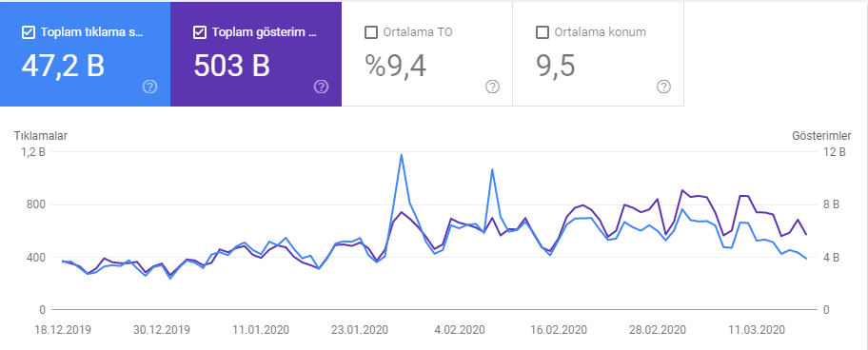Open help icon on Toplam gösterim card
This screenshot has width=868, height=350.
pyautogui.click(x=321, y=87)
